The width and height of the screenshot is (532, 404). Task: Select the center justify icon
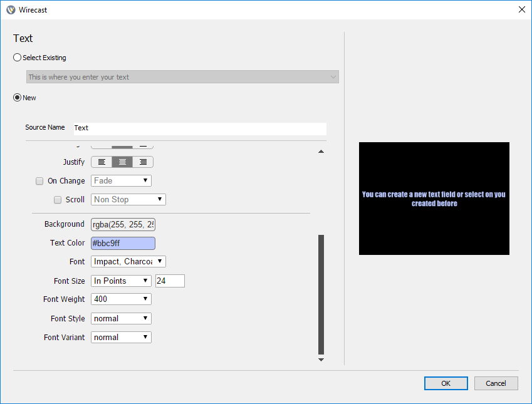tap(122, 162)
